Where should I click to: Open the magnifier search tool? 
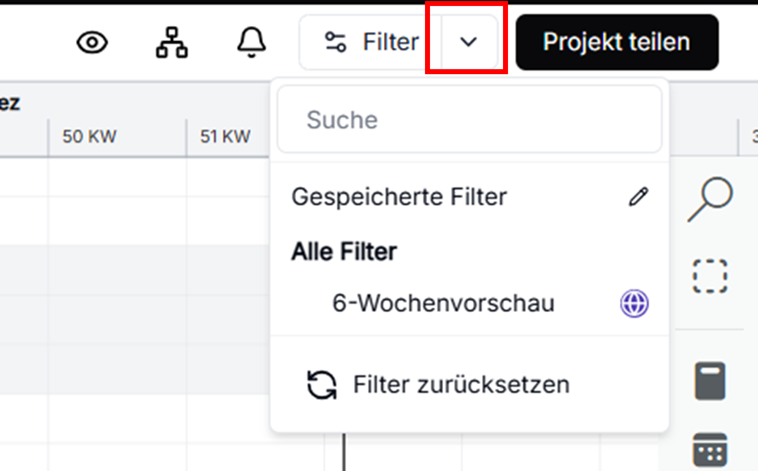[x=710, y=199]
